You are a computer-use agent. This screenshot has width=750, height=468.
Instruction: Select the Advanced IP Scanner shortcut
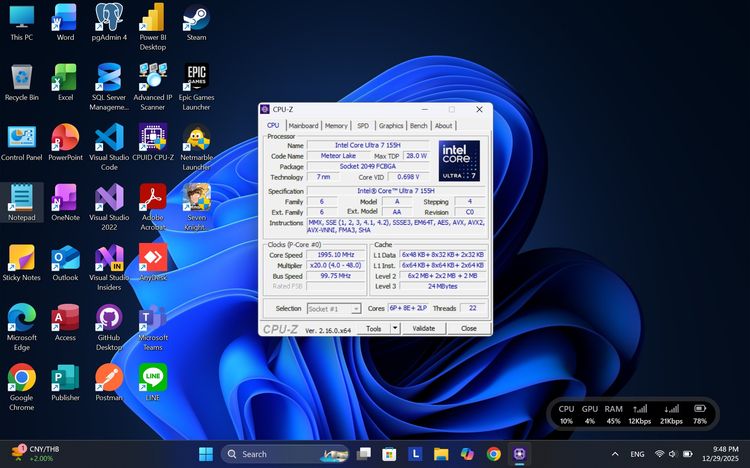tap(153, 87)
